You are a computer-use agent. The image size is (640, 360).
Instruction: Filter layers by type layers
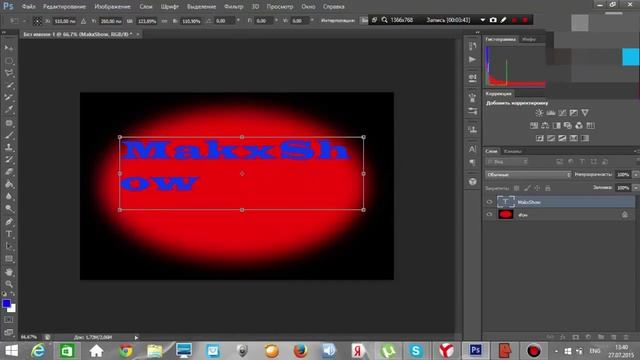[582, 162]
